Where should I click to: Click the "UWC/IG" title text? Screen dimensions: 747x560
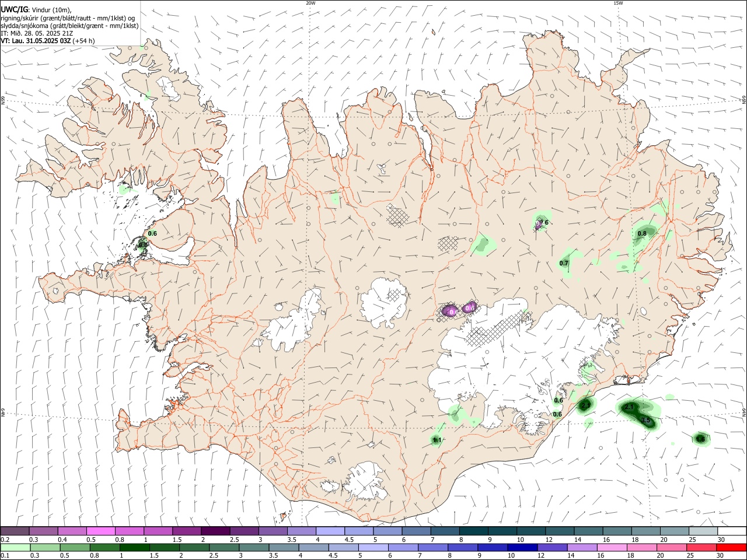tap(14, 9)
